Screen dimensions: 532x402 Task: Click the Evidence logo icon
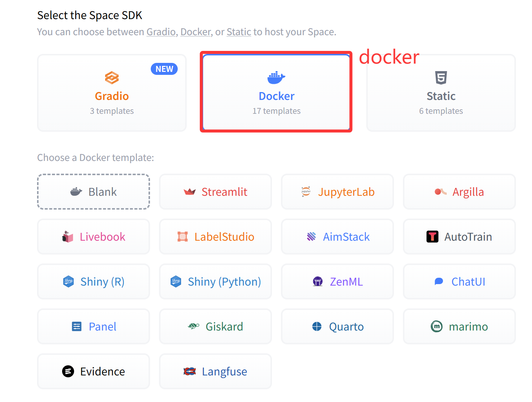(x=68, y=371)
